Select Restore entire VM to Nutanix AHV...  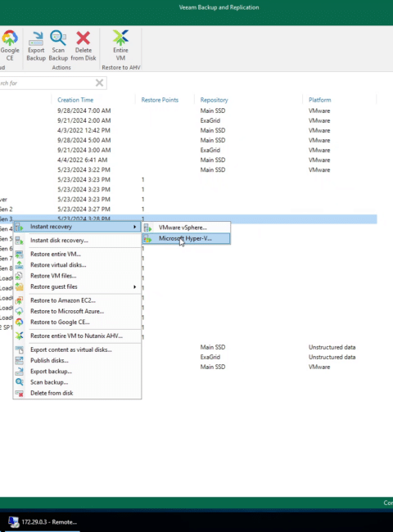pyautogui.click(x=77, y=336)
